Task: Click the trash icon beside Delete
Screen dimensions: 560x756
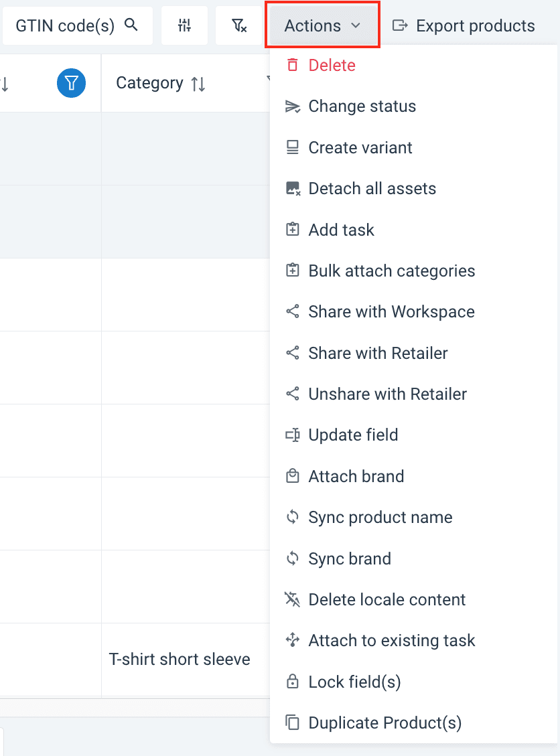Action: pos(292,65)
